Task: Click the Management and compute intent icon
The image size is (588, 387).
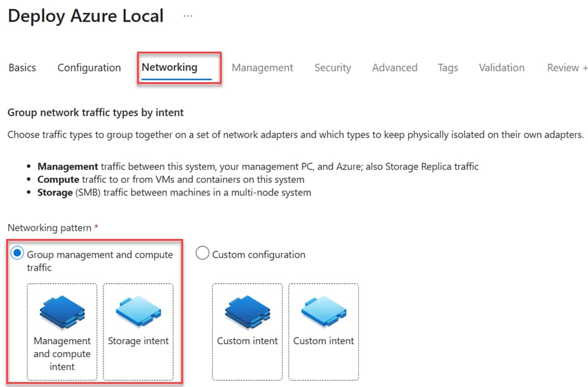Action: [x=62, y=312]
